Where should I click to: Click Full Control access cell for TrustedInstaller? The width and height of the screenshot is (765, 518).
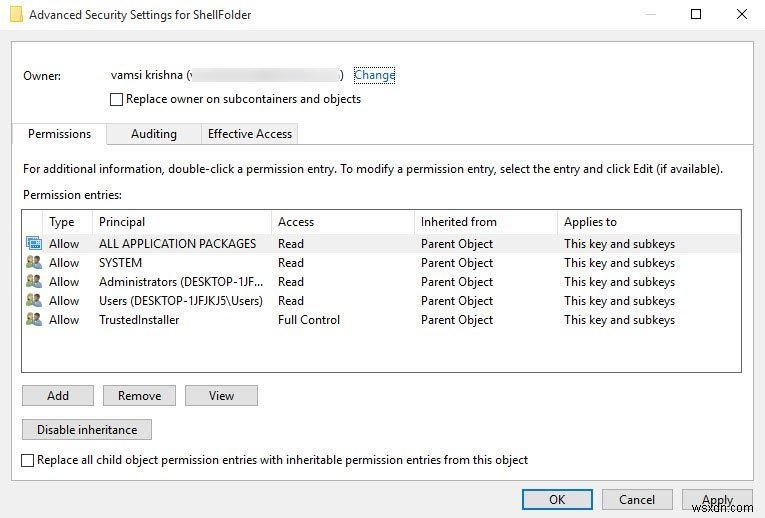point(309,320)
